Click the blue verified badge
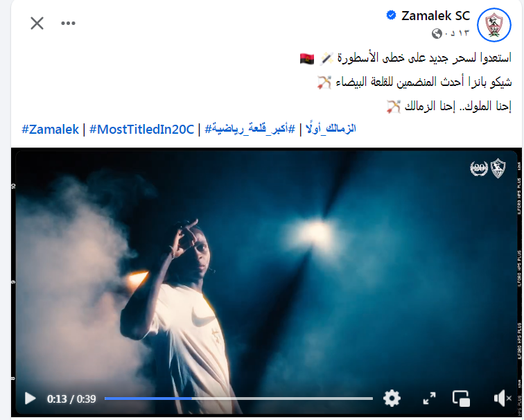The image size is (524, 420). coord(391,15)
